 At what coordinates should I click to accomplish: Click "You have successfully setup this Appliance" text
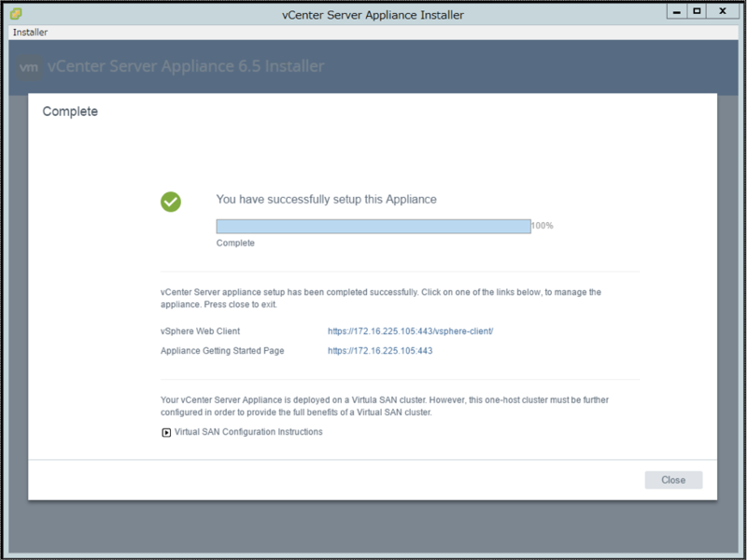point(326,199)
